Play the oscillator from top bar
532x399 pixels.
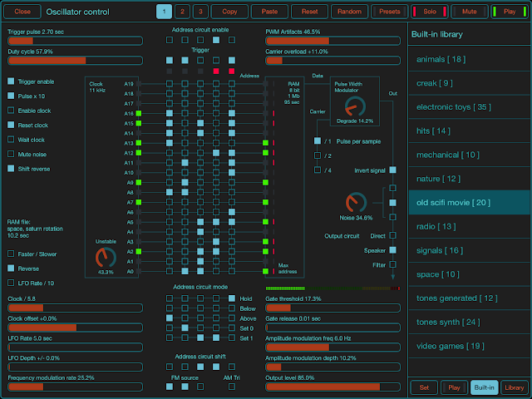510,12
